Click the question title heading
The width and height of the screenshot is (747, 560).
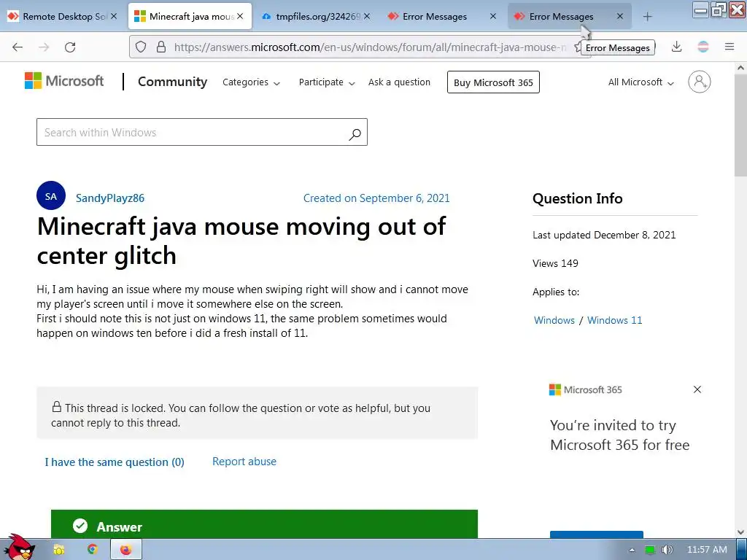click(x=241, y=241)
